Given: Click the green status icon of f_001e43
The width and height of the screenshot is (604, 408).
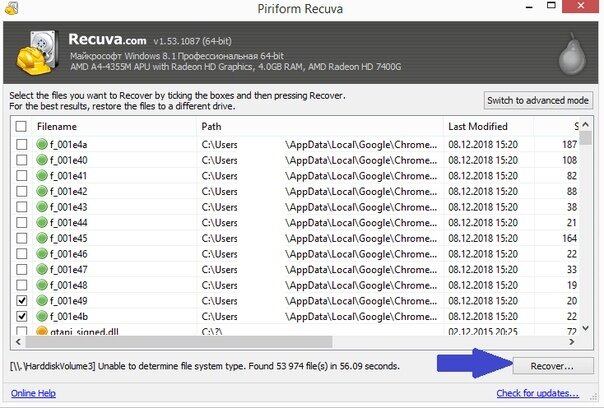Looking at the screenshot, I should (x=42, y=207).
